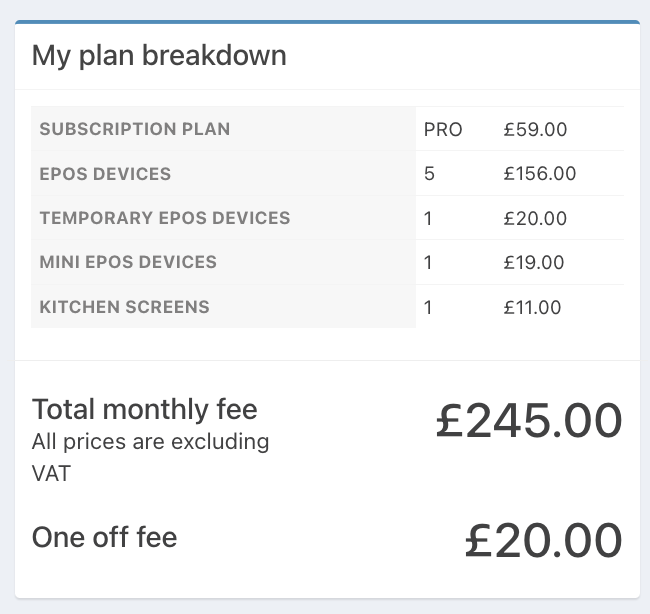Click the One off fee label
The image size is (650, 614).
[104, 537]
